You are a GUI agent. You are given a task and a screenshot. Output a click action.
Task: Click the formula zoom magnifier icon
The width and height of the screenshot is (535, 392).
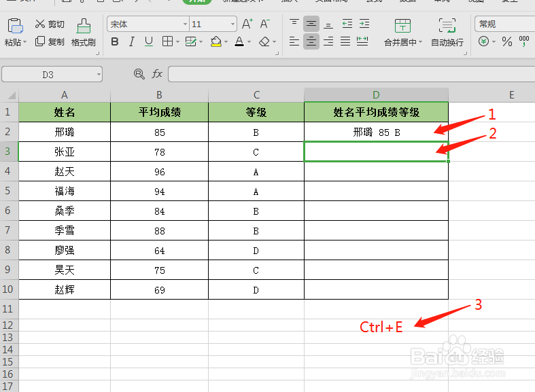(x=139, y=73)
